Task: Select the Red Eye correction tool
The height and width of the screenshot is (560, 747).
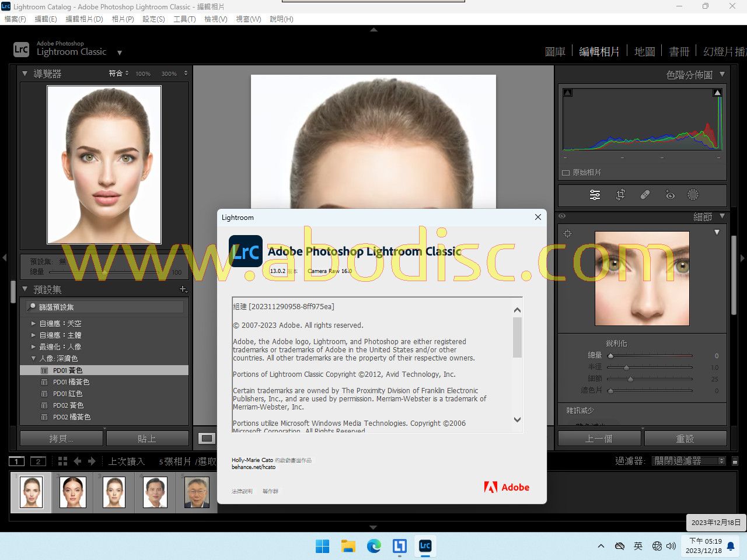Action: click(669, 195)
